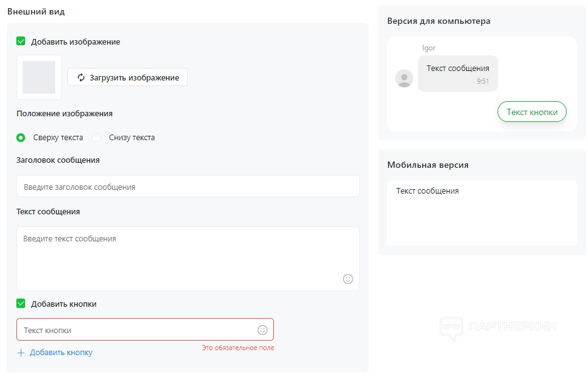The height and width of the screenshot is (374, 588).
Task: Click the refresh arrows icon on upload button
Action: [81, 77]
